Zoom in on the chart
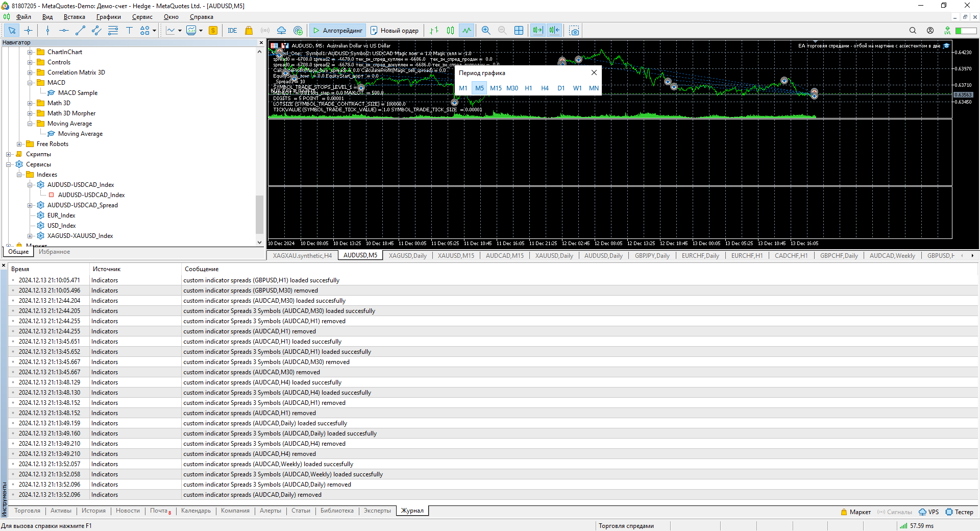This screenshot has width=980, height=531. pos(486,31)
